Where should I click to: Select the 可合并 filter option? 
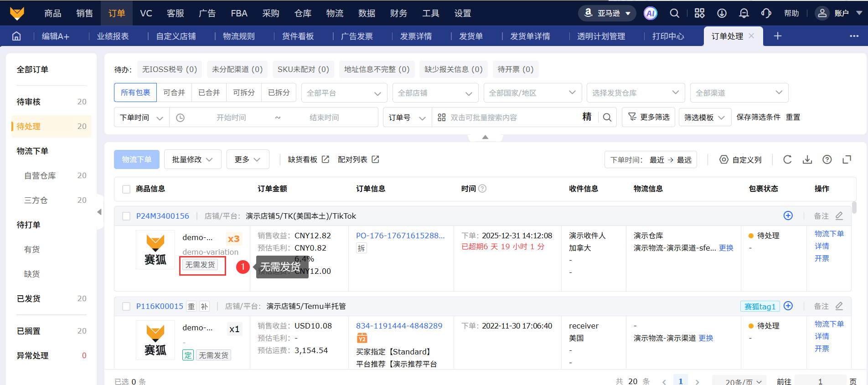[174, 92]
